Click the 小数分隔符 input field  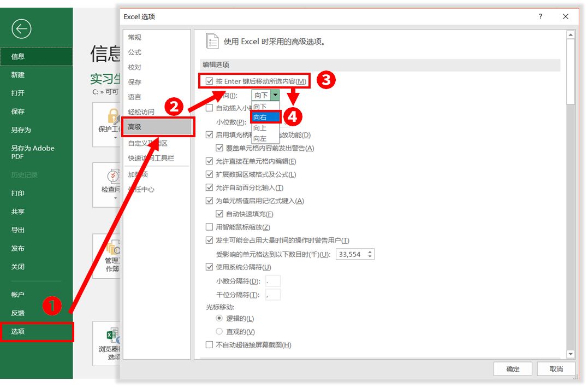click(x=272, y=281)
